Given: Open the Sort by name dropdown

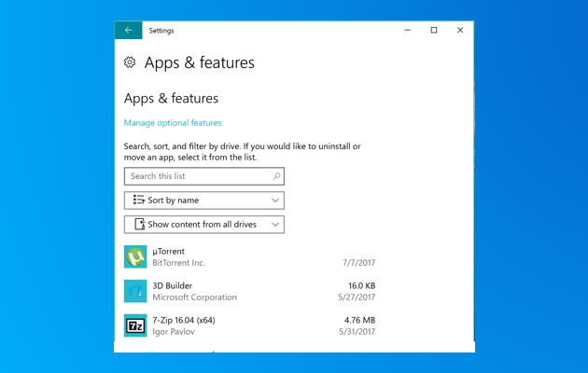Looking at the screenshot, I should pyautogui.click(x=203, y=200).
